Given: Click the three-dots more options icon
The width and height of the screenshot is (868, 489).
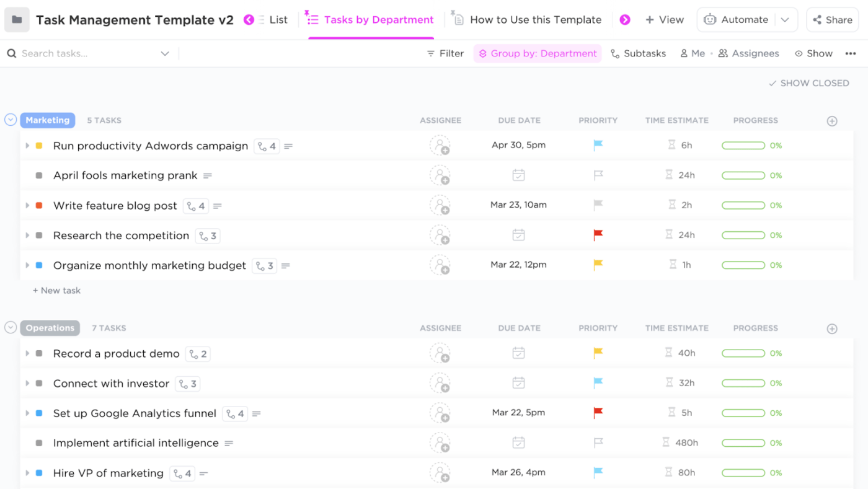Looking at the screenshot, I should tap(850, 53).
